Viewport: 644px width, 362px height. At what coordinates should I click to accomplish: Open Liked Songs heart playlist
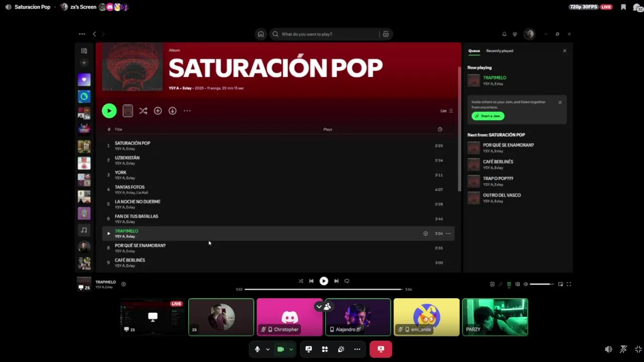click(x=84, y=79)
